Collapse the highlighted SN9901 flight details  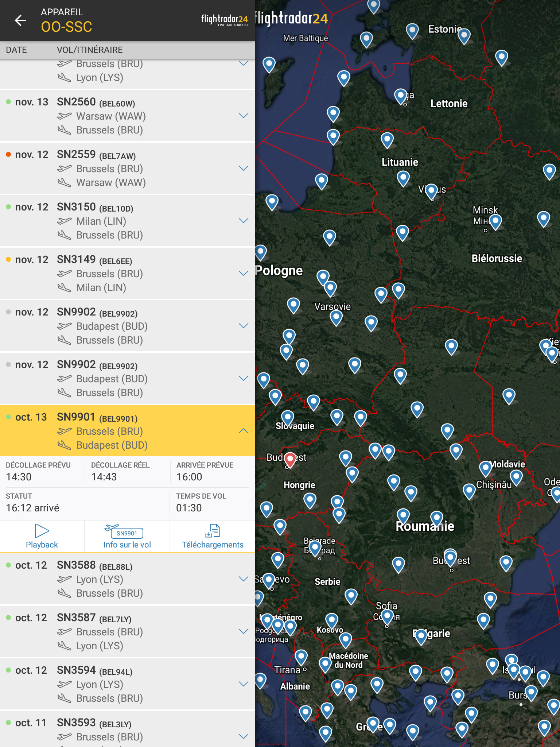tap(243, 431)
